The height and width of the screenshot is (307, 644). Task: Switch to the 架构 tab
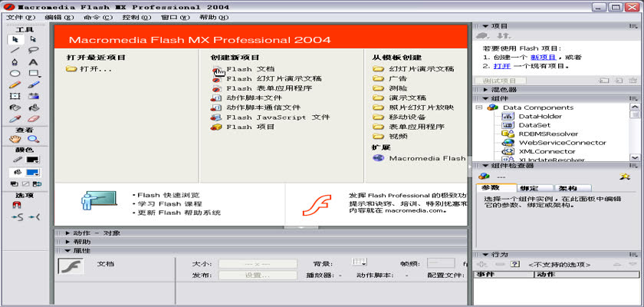[572, 188]
